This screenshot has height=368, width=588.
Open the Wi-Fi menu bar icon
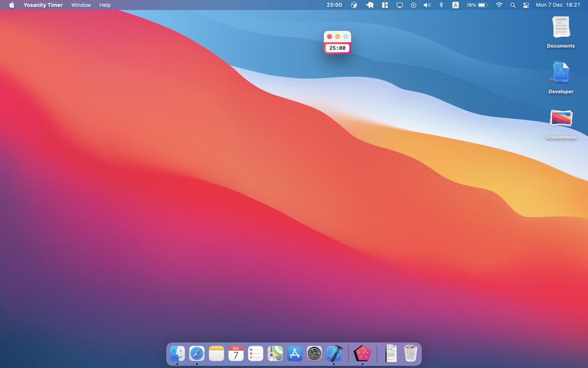[x=499, y=5]
